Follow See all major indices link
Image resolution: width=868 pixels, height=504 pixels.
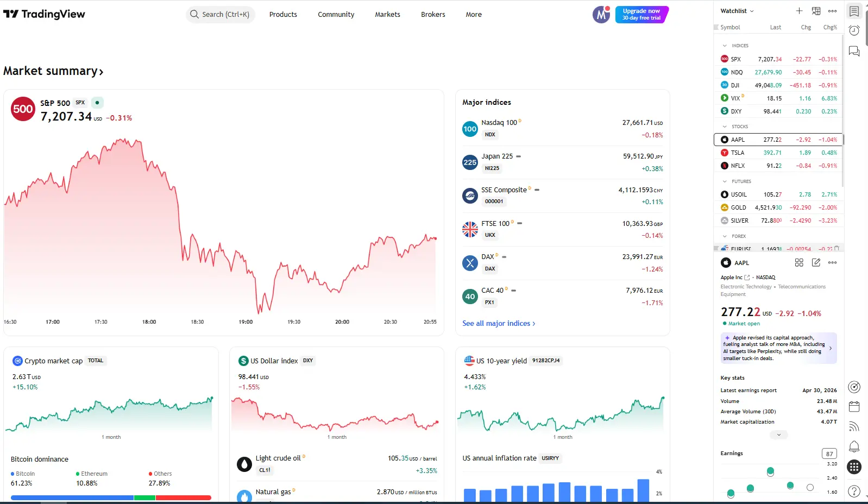click(499, 323)
